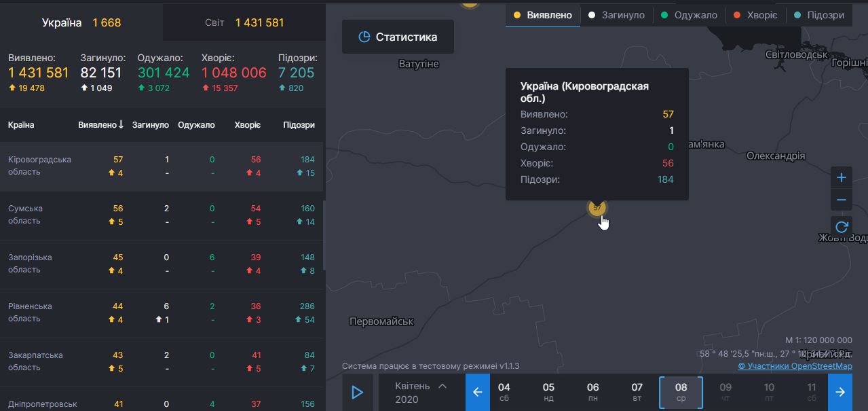Click Підозри value 84 for Закарпатська
Viewport: 868px width, 411px height.
[309, 355]
